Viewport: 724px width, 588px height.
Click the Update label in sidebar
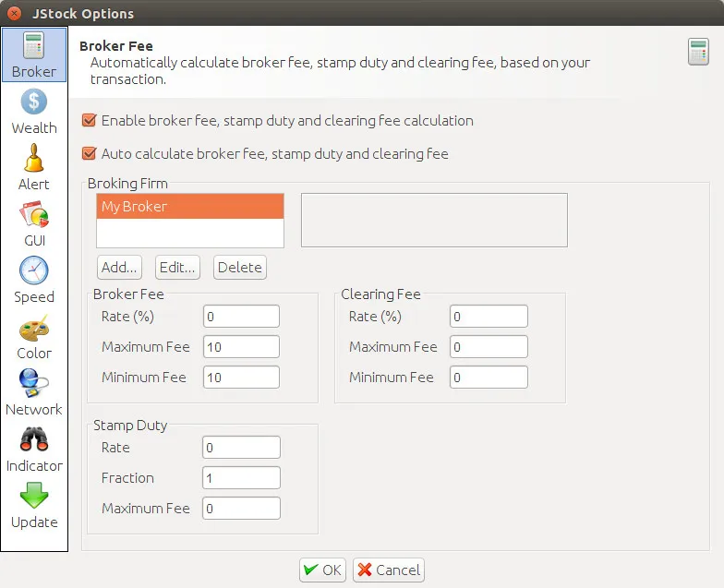[x=34, y=522]
